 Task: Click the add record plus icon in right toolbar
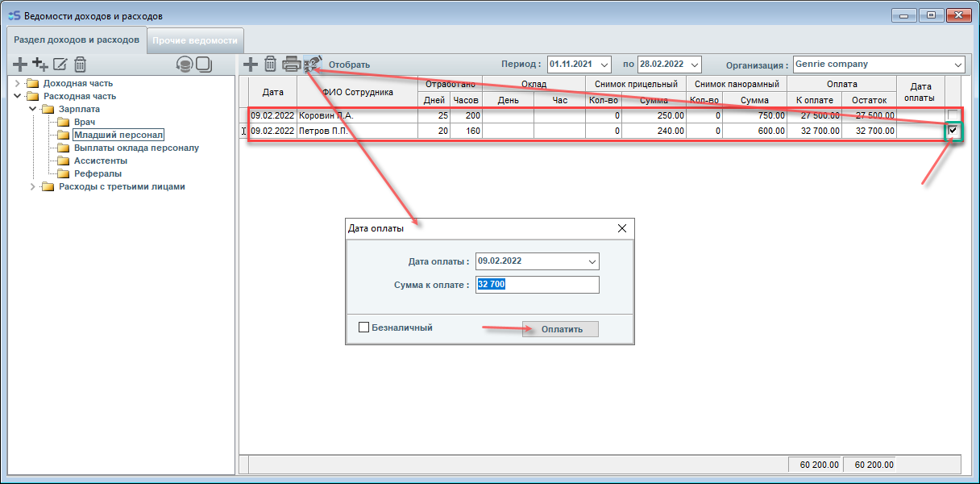(x=251, y=64)
